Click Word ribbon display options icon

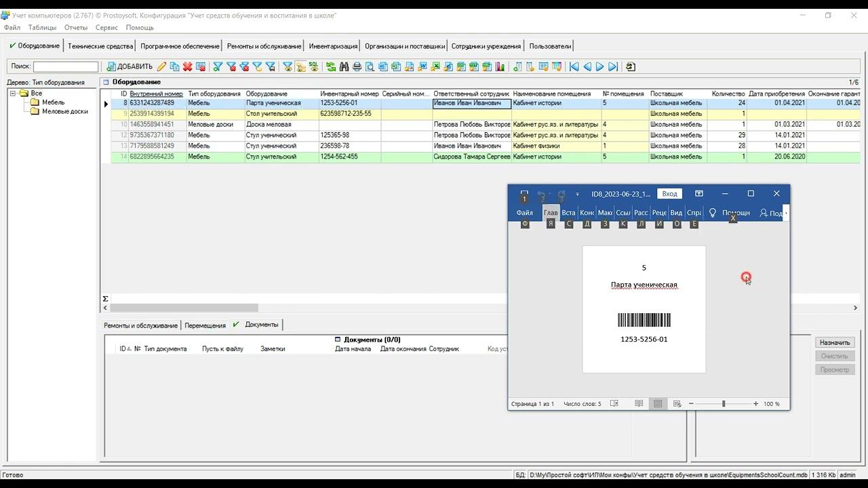point(699,194)
